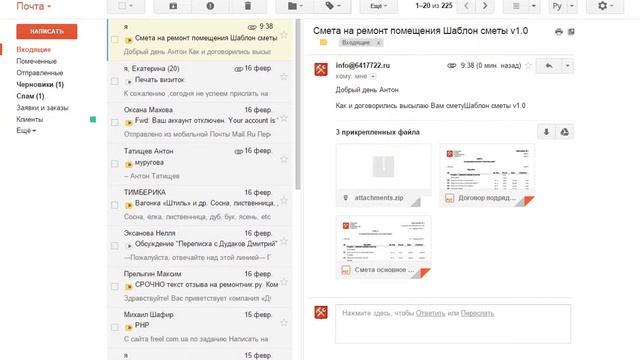Viewport: 640px width, 360px height.
Task: Star the Татищев Антон email
Action: pos(284,159)
